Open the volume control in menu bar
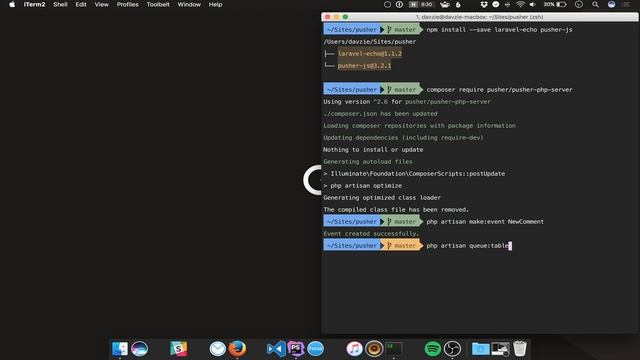The width and height of the screenshot is (640, 360). tap(532, 4)
